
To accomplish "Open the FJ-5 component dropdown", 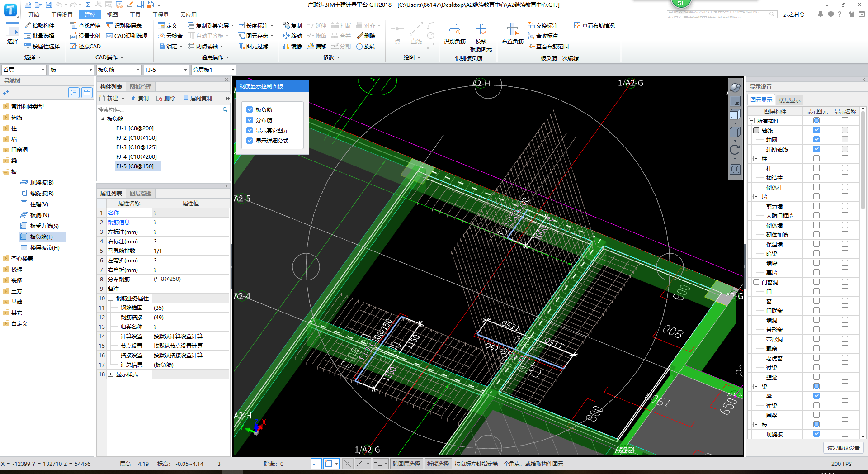I will (x=166, y=70).
